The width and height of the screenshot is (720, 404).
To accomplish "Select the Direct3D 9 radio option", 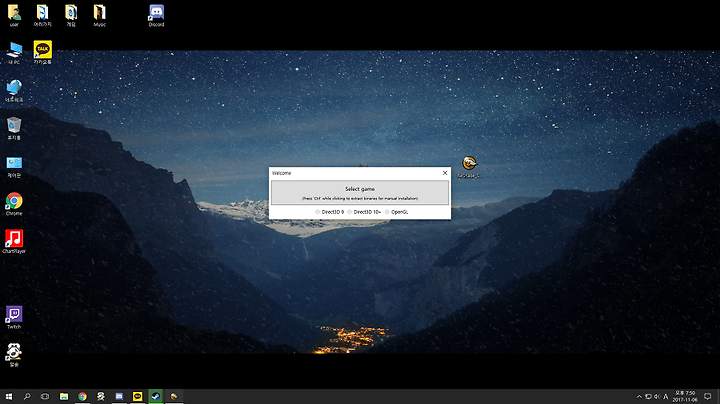I will [330, 212].
